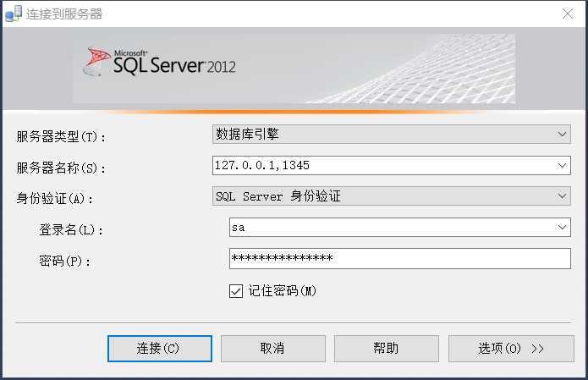The width and height of the screenshot is (588, 380).
Task: Click the server icon in the title bar
Action: tap(14, 14)
